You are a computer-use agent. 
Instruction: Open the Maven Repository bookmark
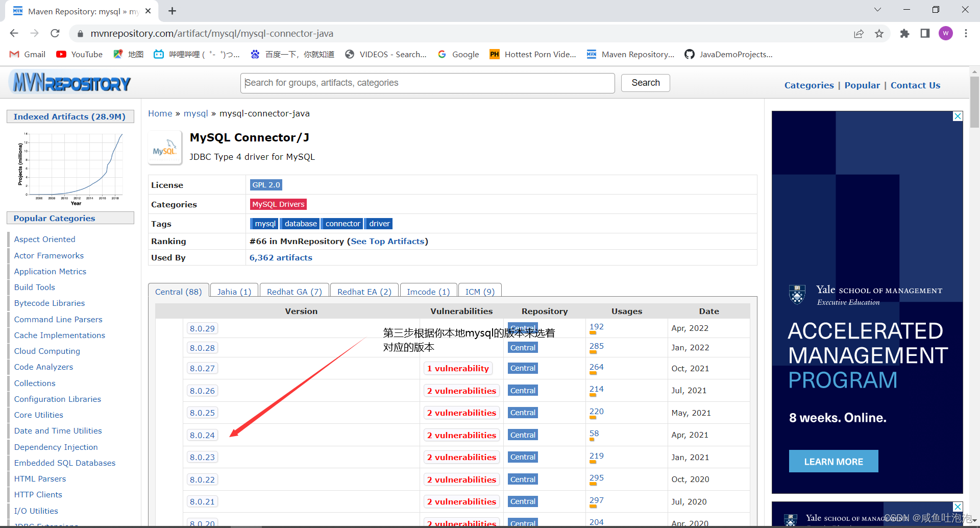(x=630, y=54)
